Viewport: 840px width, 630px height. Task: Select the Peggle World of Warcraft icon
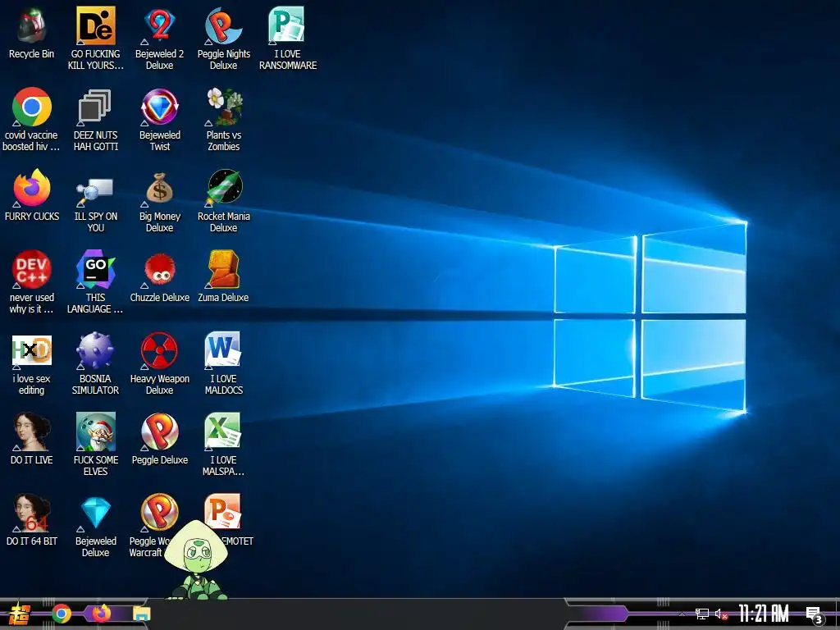tap(160, 514)
